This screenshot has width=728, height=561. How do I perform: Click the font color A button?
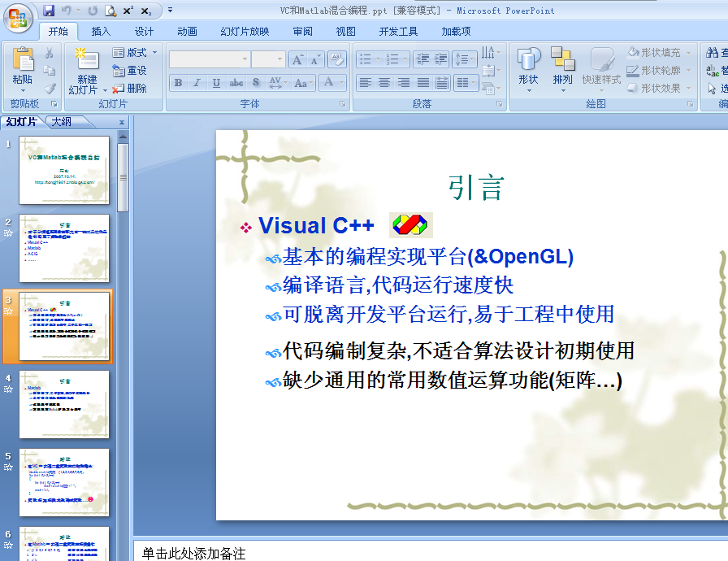329,83
